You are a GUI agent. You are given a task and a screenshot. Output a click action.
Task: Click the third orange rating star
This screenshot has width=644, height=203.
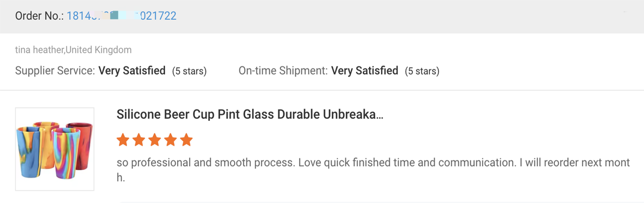coord(155,140)
